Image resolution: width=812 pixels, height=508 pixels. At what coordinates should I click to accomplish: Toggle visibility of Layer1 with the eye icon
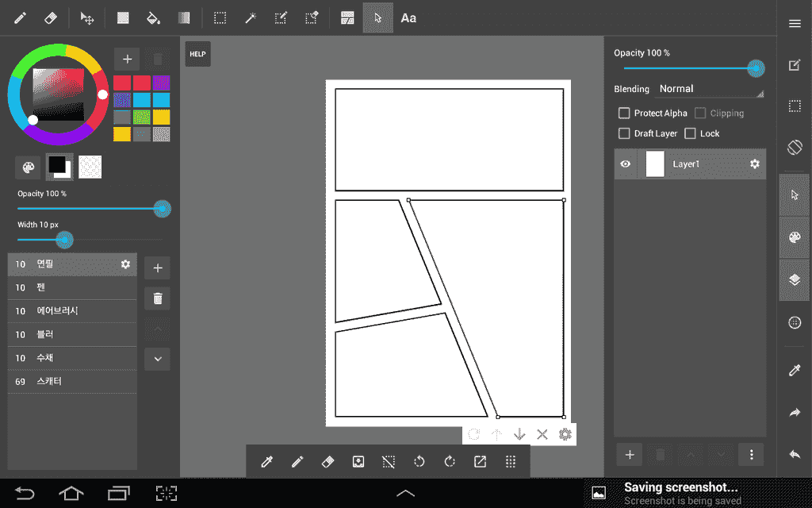point(626,164)
